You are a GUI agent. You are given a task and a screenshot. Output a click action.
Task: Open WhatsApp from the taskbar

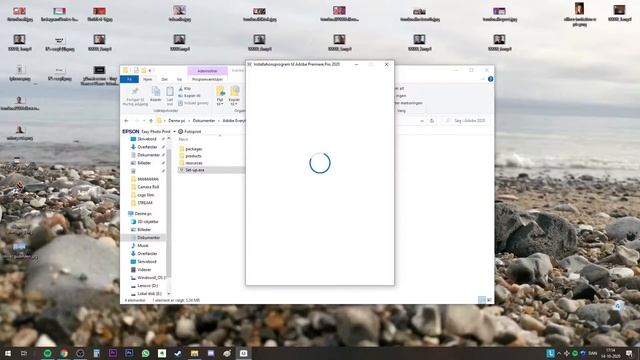(145, 353)
